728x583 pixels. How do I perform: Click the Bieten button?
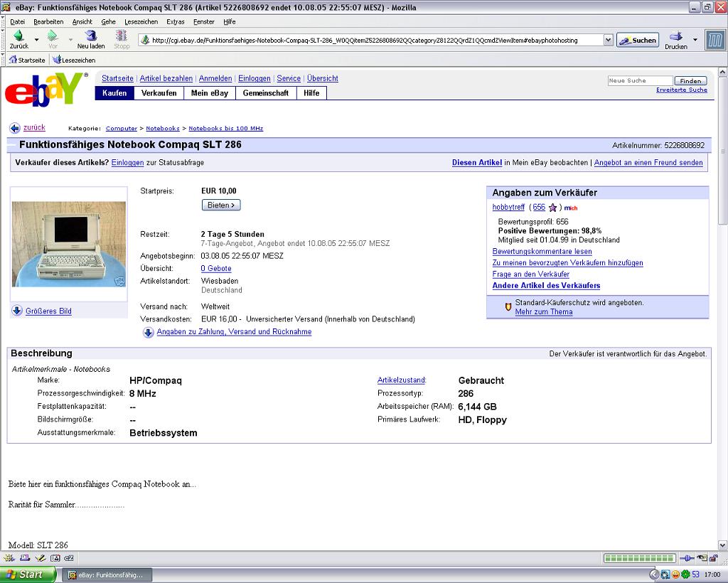point(221,205)
